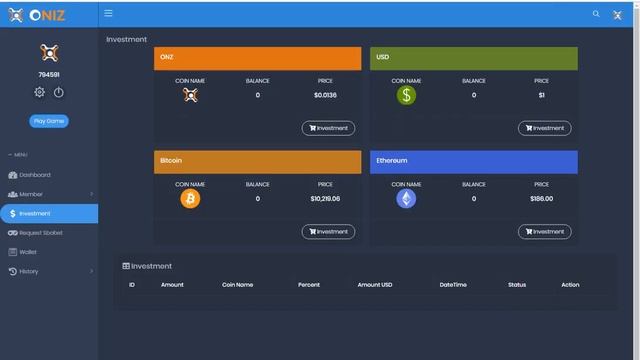
Task: Open Wallet menu item
Action: point(49,252)
